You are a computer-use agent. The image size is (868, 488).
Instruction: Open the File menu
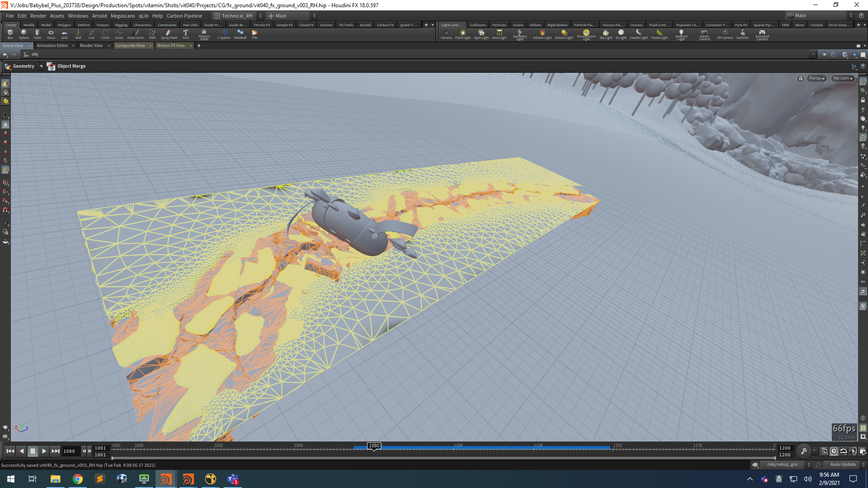(x=9, y=16)
